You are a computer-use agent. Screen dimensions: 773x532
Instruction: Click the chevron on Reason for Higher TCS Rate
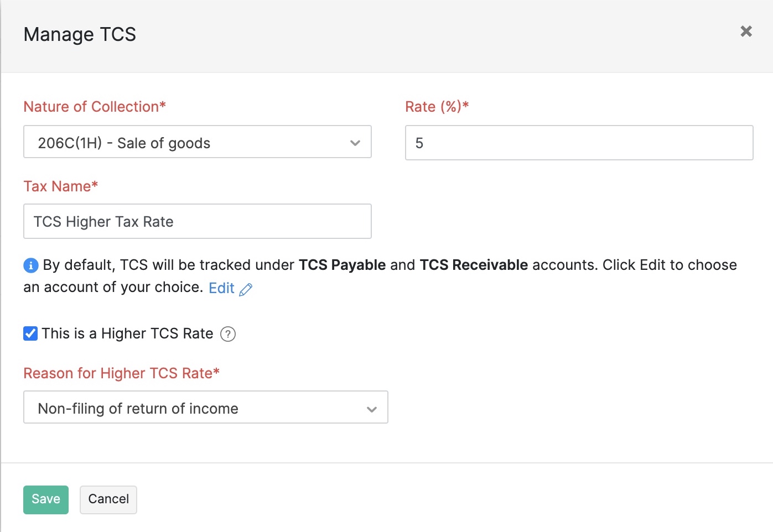click(x=371, y=409)
